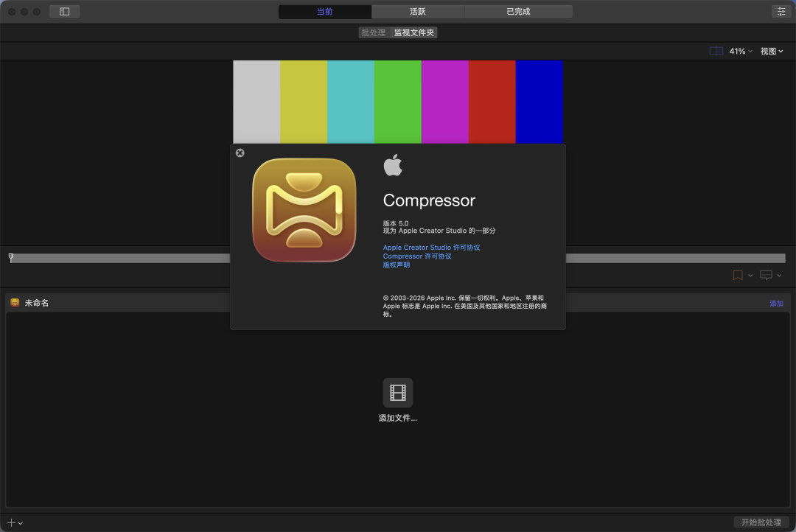
Task: Open the Apple Creator Studio 许可协议 link
Action: (x=431, y=248)
